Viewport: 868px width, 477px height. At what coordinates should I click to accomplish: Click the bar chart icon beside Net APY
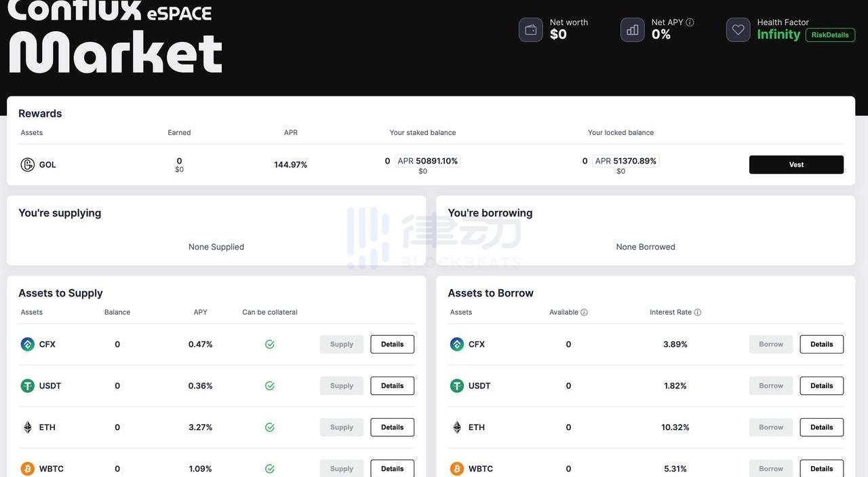(632, 30)
